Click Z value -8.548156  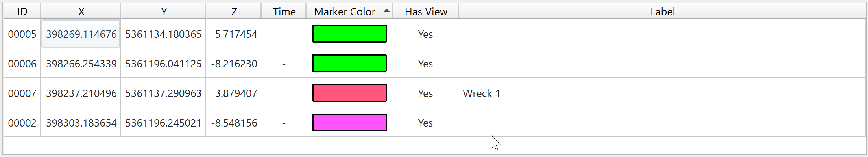234,123
